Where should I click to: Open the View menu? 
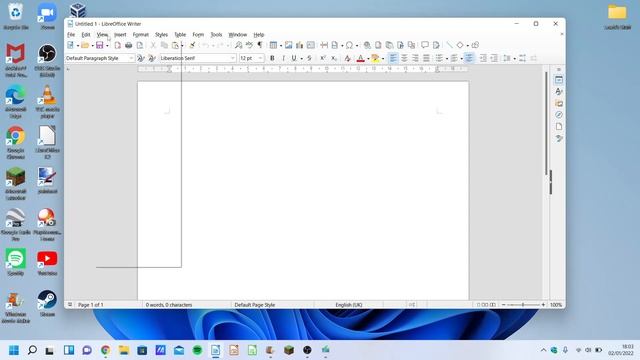[x=102, y=35]
